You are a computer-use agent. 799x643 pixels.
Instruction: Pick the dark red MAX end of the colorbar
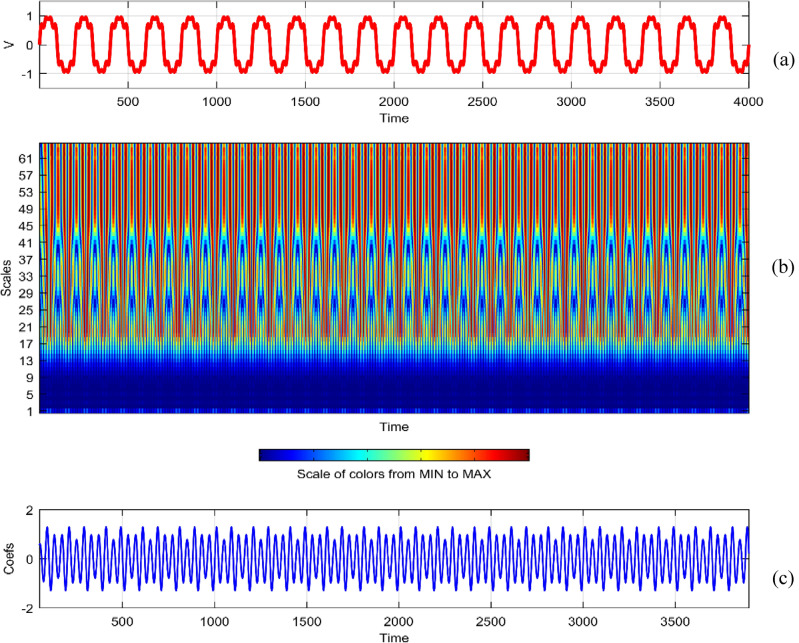[520, 455]
